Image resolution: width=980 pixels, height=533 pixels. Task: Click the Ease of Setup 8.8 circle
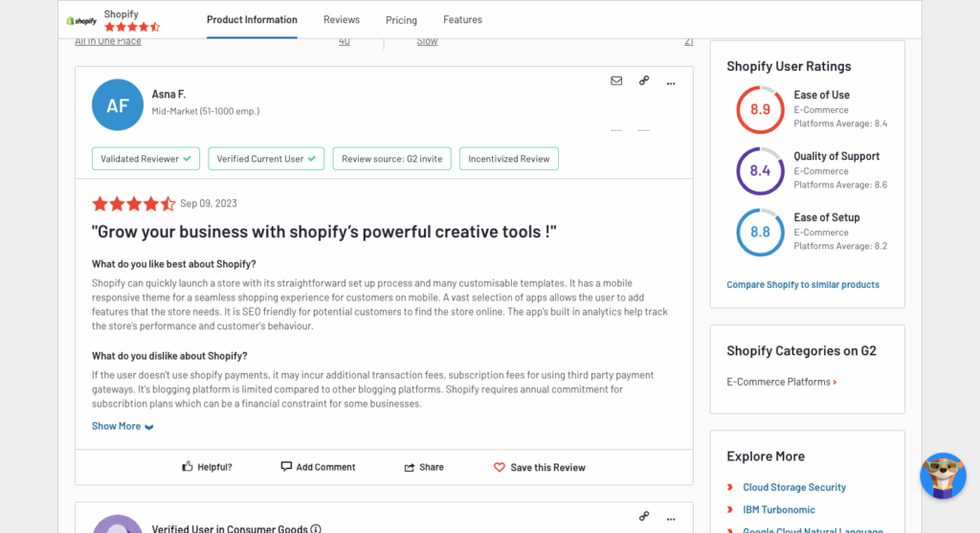click(760, 233)
